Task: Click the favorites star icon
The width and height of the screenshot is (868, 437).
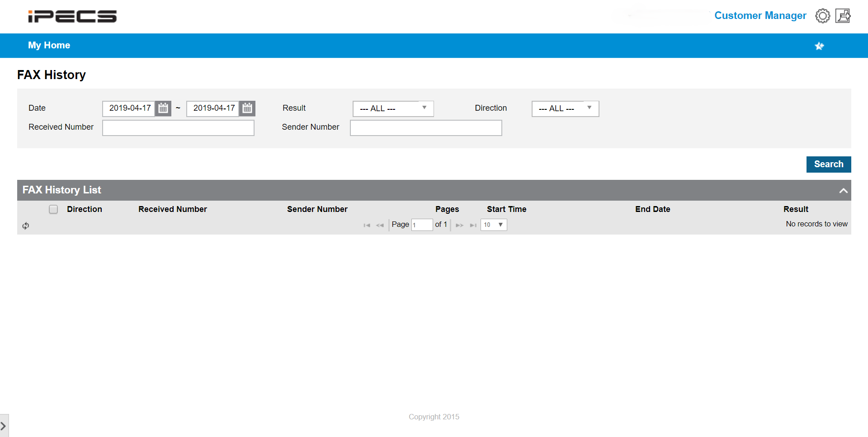Action: 819,46
